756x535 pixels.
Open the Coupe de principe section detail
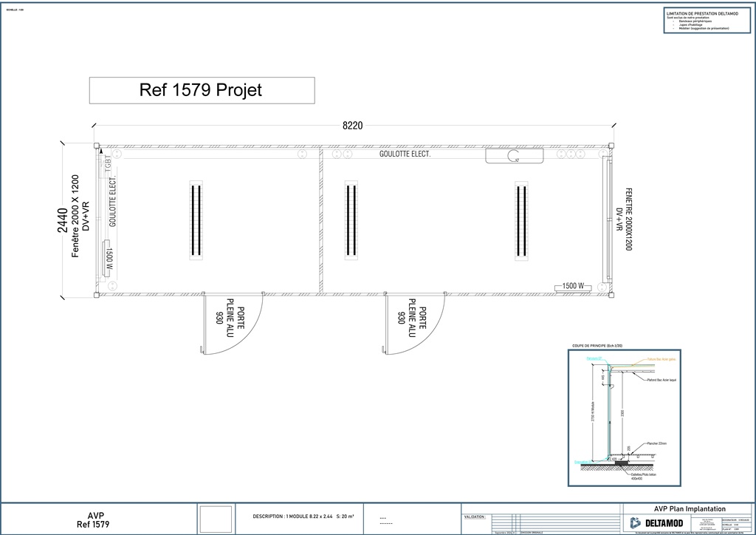pyautogui.click(x=625, y=418)
